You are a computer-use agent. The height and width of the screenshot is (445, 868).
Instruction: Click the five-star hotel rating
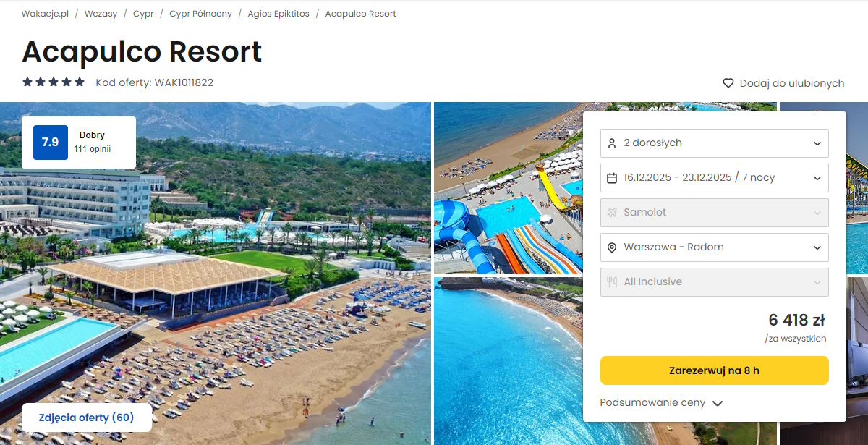(x=54, y=82)
